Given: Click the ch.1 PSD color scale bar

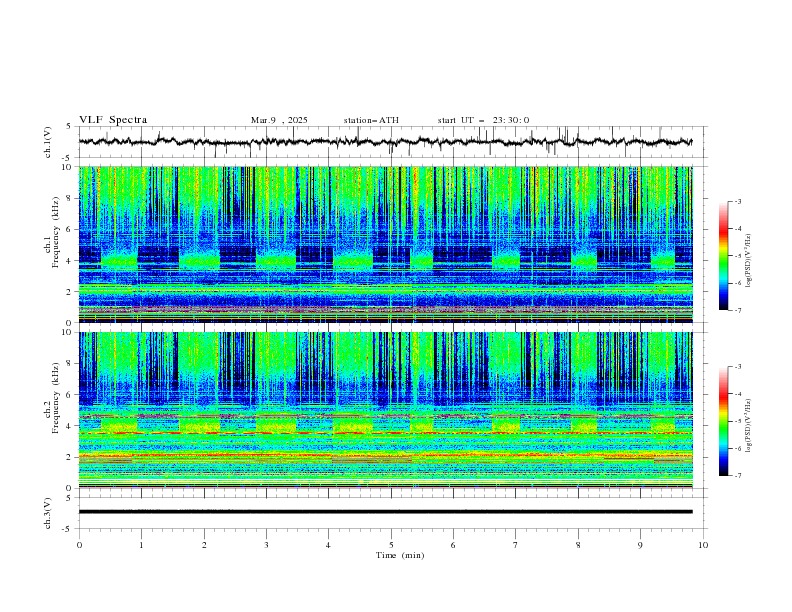Looking at the screenshot, I should click(x=724, y=256).
